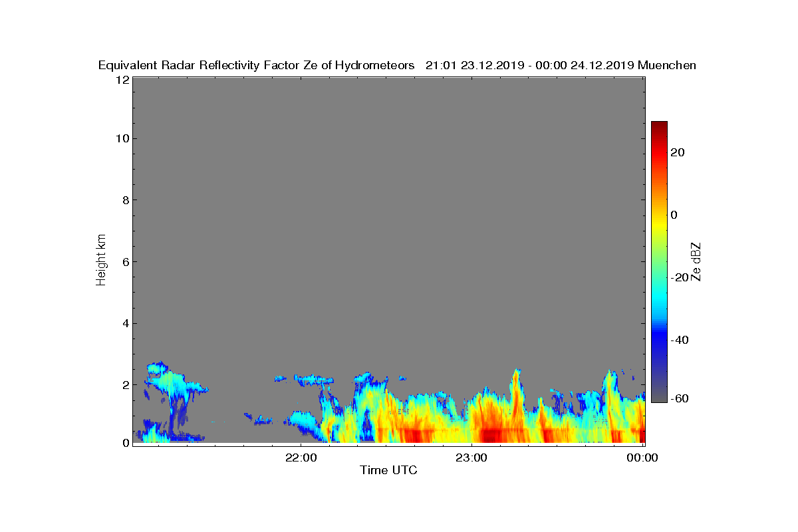This screenshot has height=532, width=798.
Task: Click the 12 km height tick label
Action: pos(122,80)
